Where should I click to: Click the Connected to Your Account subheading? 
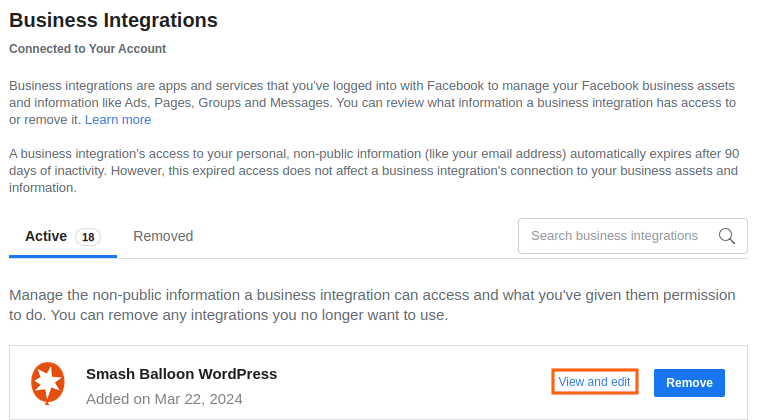point(87,48)
